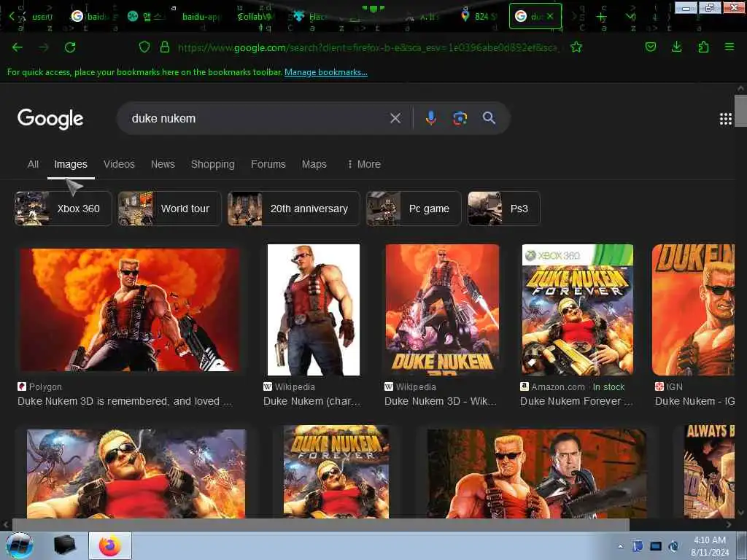Click the vertical scrollbar thumb
Screen dimensions: 747x560
(740, 111)
